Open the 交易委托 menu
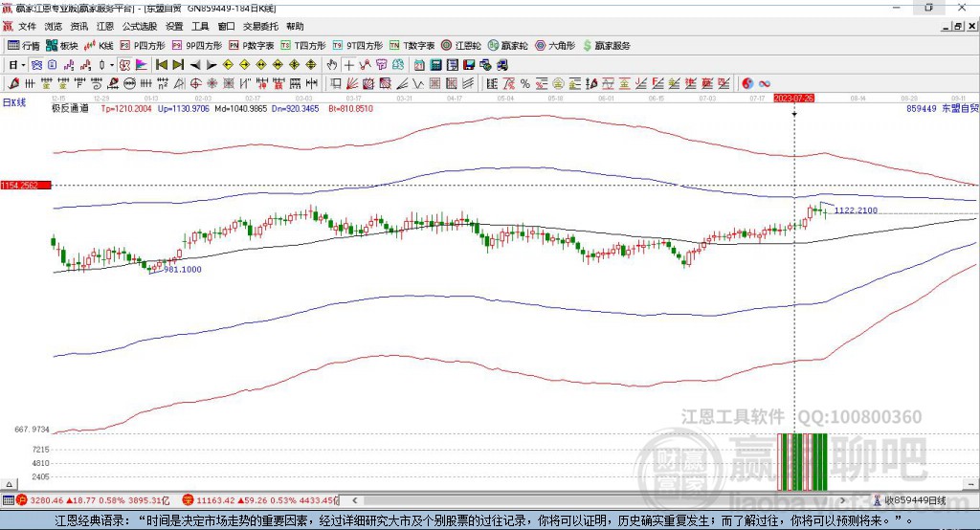 pyautogui.click(x=260, y=26)
